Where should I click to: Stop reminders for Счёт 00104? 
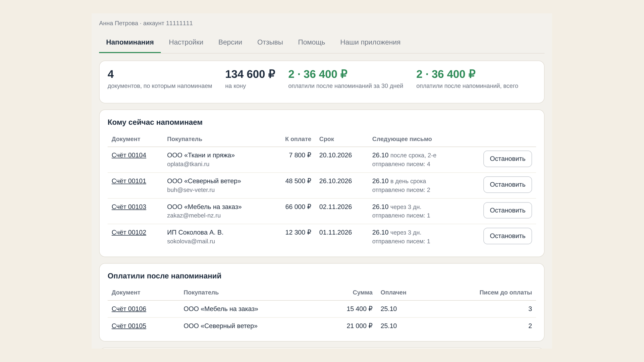(x=507, y=159)
